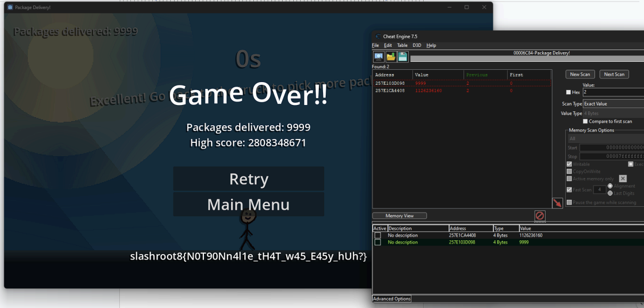Activate the 257E103D098 address list entry checkbox
This screenshot has width=644, height=308.
(x=377, y=242)
